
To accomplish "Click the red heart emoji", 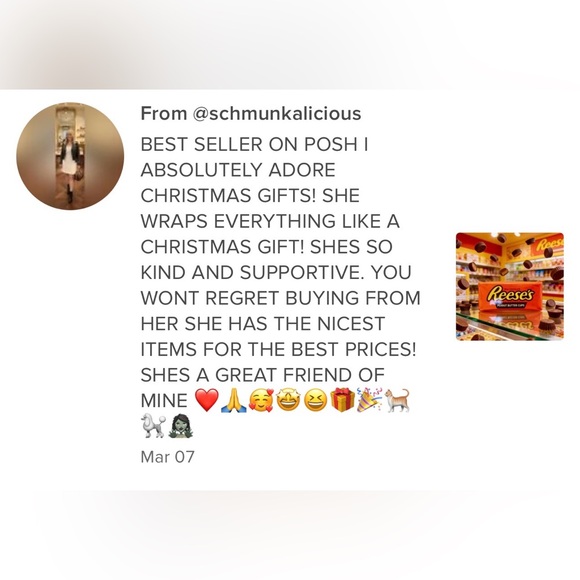I will tap(206, 400).
